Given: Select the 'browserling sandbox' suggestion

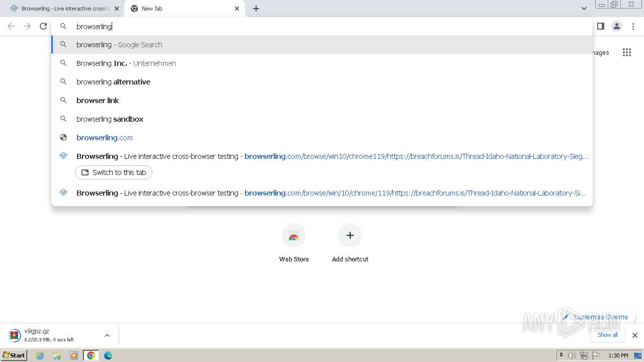Looking at the screenshot, I should coord(322,119).
